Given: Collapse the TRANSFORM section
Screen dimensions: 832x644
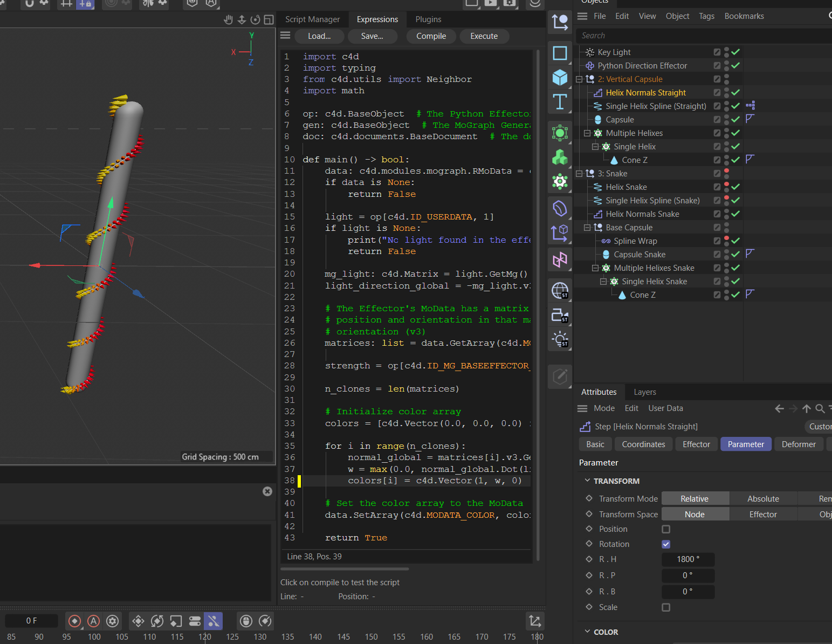Looking at the screenshot, I should pyautogui.click(x=588, y=481).
